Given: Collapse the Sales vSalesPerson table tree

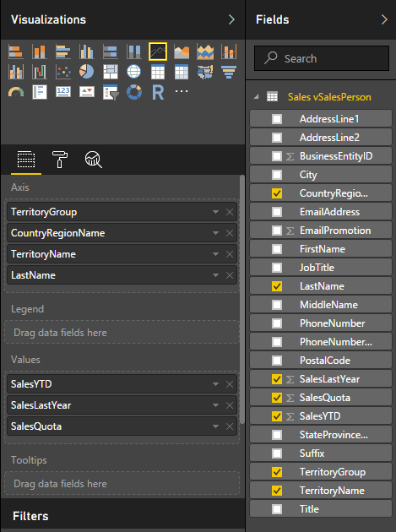Looking at the screenshot, I should pos(257,97).
